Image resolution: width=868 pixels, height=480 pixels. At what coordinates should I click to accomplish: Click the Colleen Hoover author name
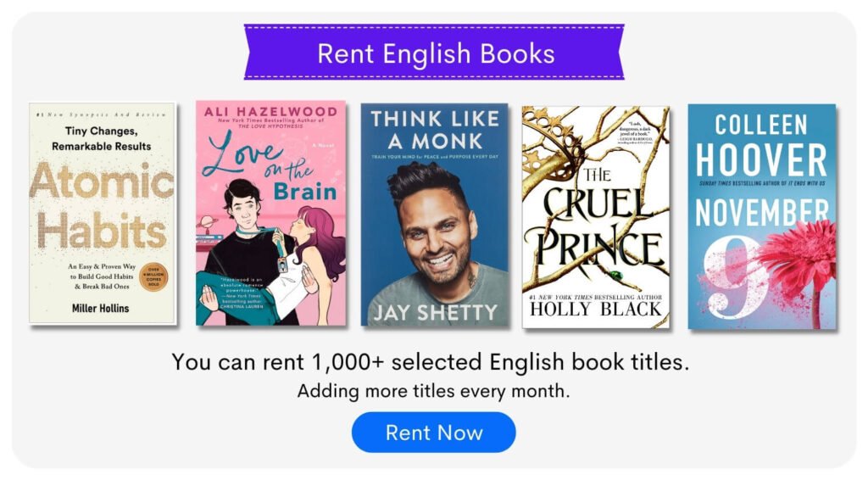[762, 144]
